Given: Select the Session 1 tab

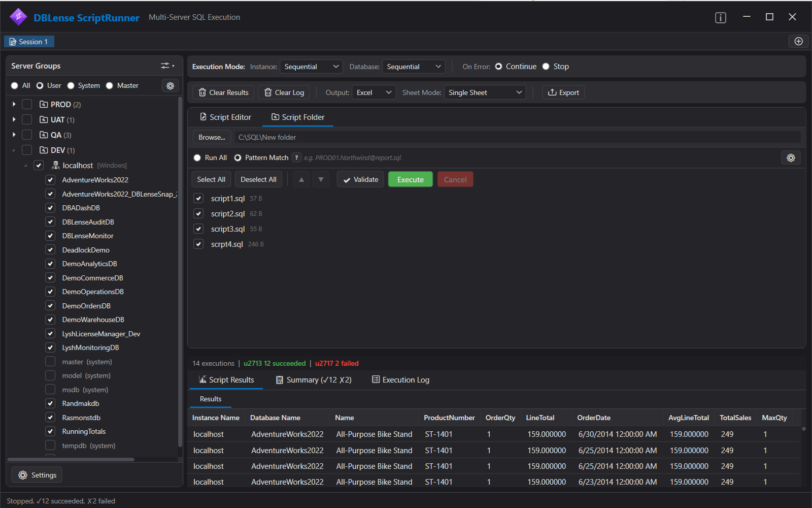Looking at the screenshot, I should pyautogui.click(x=29, y=42).
